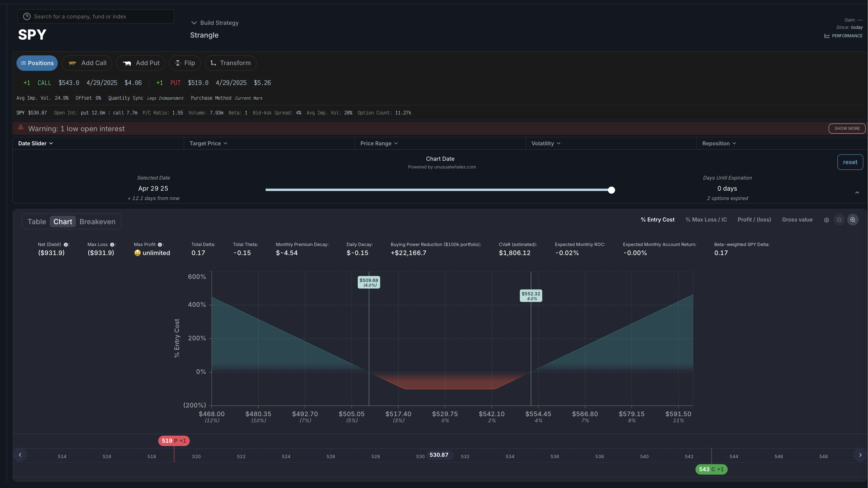Click the bull icon on Add Call
This screenshot has height=488, width=868.
click(73, 63)
